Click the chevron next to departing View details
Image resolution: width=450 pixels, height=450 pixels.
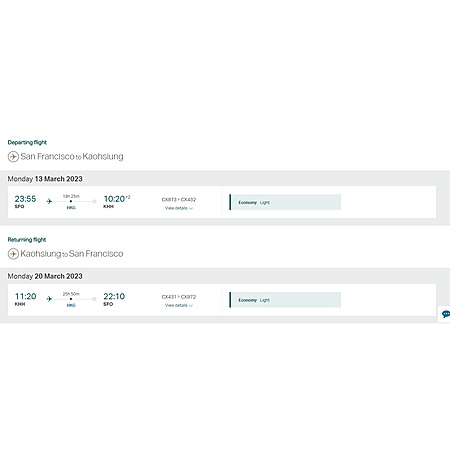pos(191,208)
